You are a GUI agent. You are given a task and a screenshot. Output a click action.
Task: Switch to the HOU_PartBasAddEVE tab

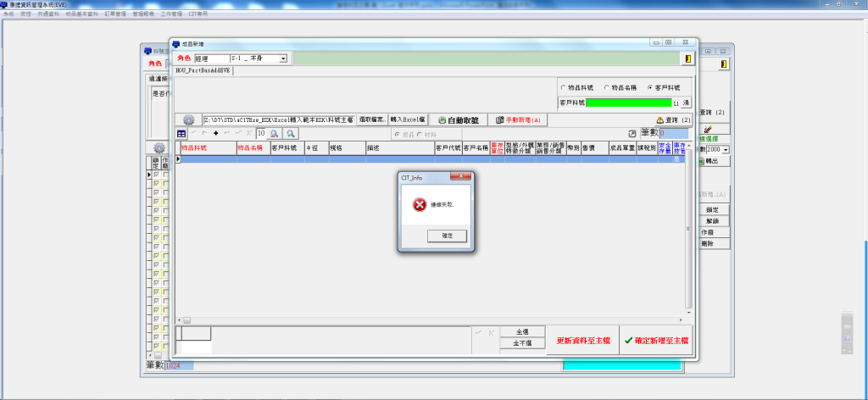(203, 71)
